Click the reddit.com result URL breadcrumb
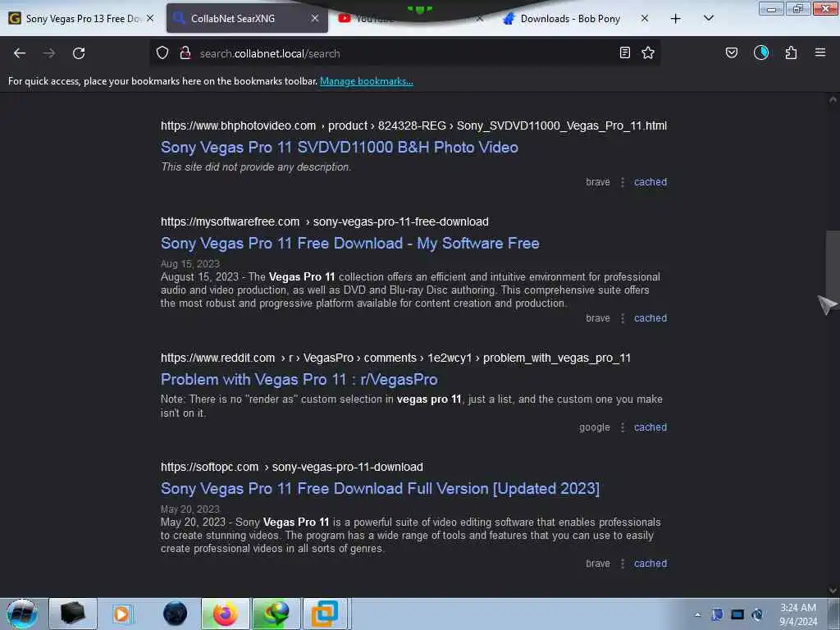Screen dimensions: 840x630 [x=395, y=358]
